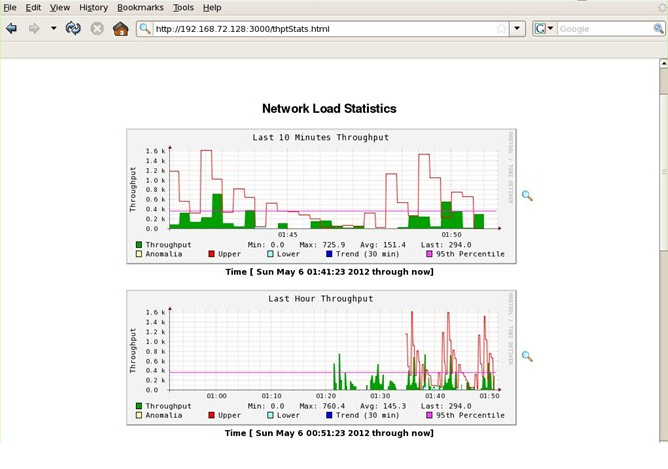Click inside the Google search box
Screen dimensions: 668x469
click(605, 29)
